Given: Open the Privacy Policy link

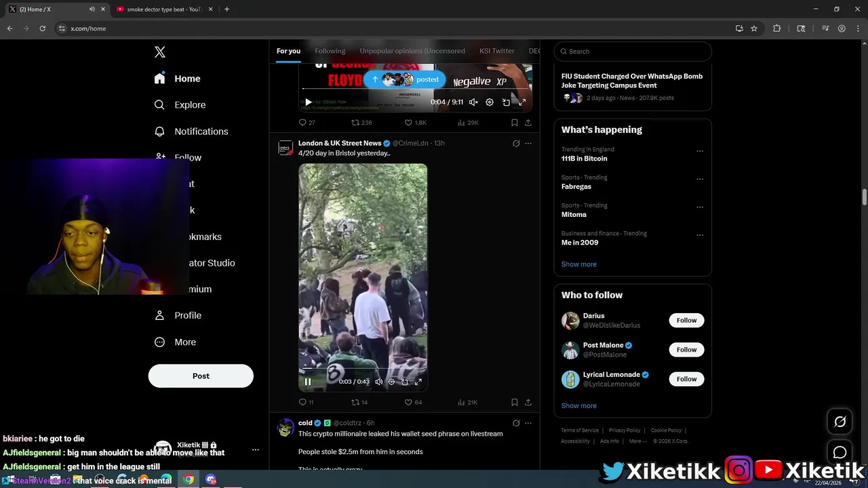Looking at the screenshot, I should click(x=625, y=430).
